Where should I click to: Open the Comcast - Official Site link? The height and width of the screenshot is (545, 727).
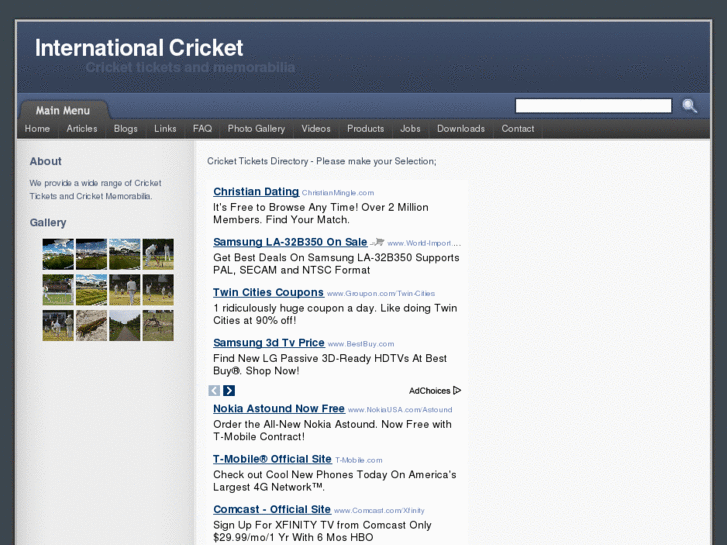[x=272, y=509]
